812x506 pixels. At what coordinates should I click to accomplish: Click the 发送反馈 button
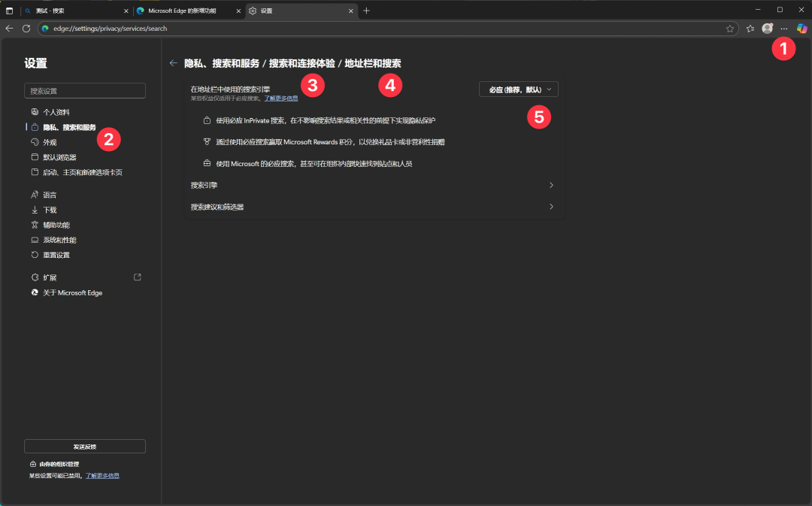click(85, 447)
